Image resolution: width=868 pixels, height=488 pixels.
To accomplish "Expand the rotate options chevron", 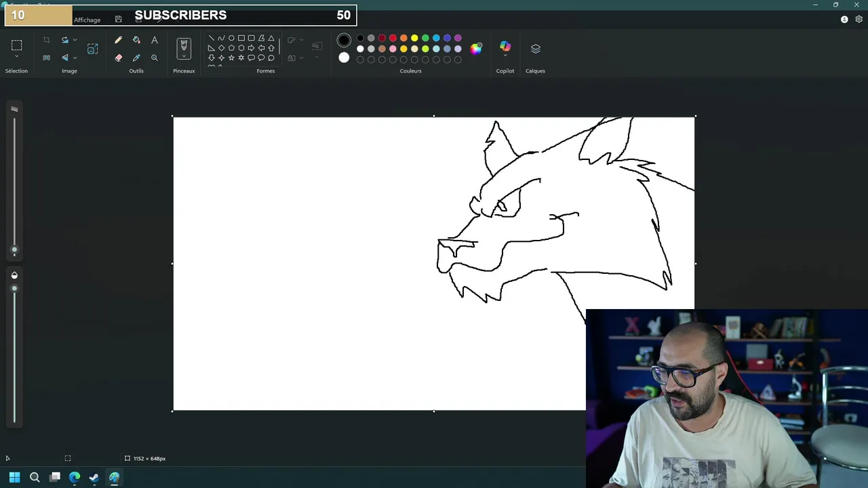I will click(75, 40).
